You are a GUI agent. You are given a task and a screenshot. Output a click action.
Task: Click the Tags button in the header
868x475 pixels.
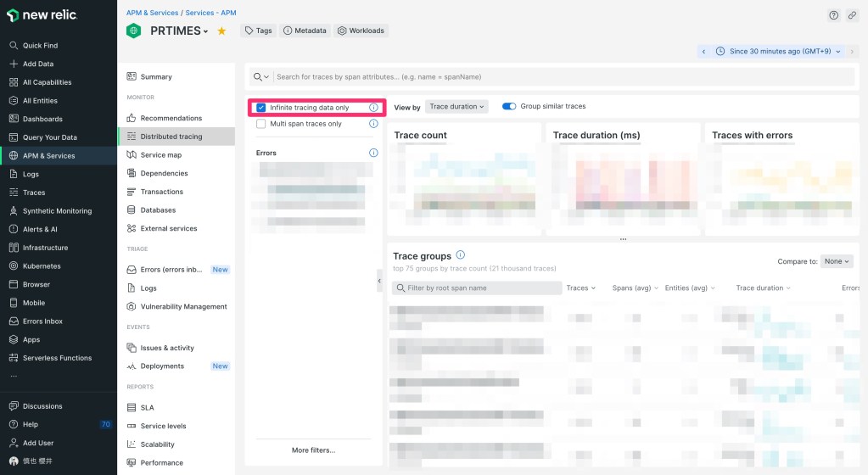coord(258,31)
